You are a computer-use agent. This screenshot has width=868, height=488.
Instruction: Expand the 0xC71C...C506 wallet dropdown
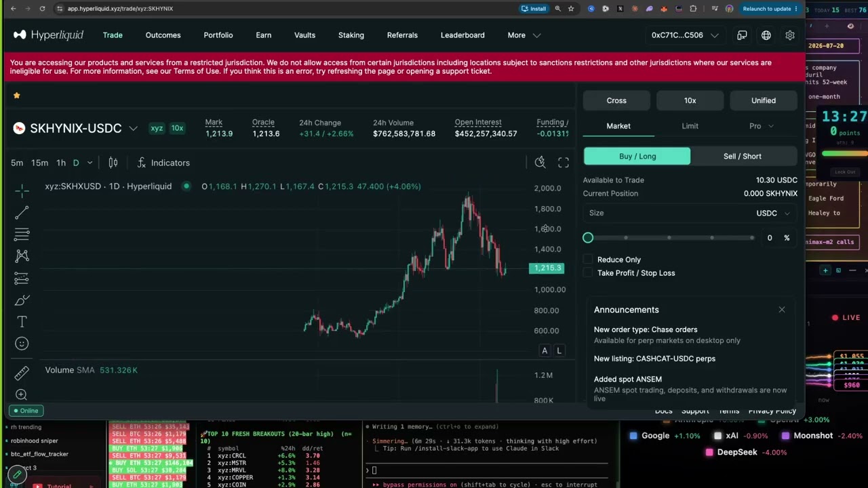pos(685,35)
